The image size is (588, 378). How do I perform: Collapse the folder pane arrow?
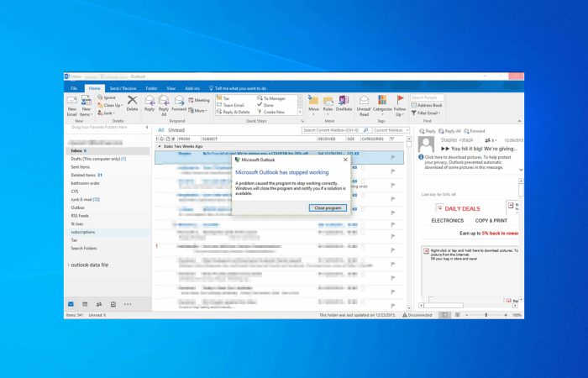pyautogui.click(x=147, y=128)
